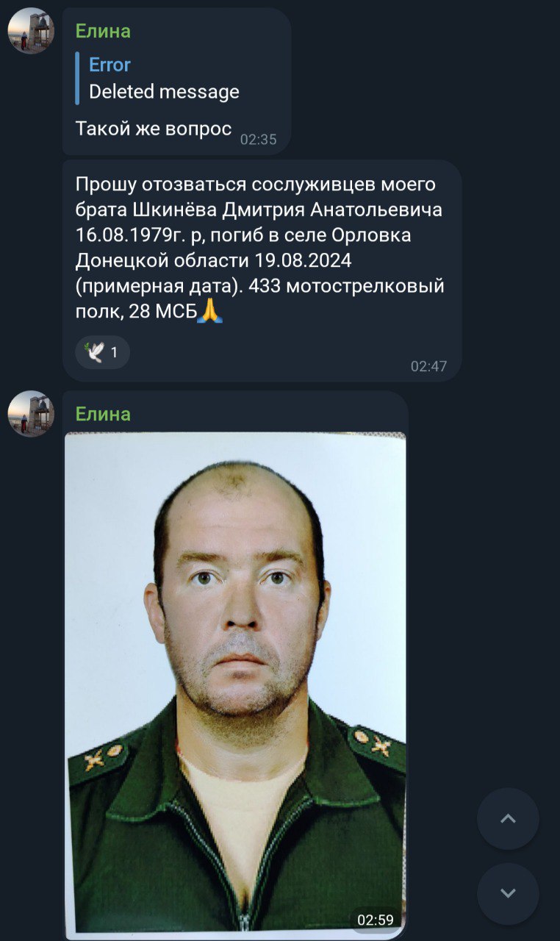Tap the 02:47 timestamp on the message
The image size is (560, 941).
pyautogui.click(x=428, y=366)
